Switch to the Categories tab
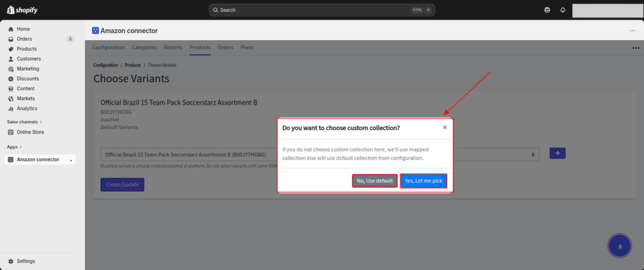 pos(144,47)
